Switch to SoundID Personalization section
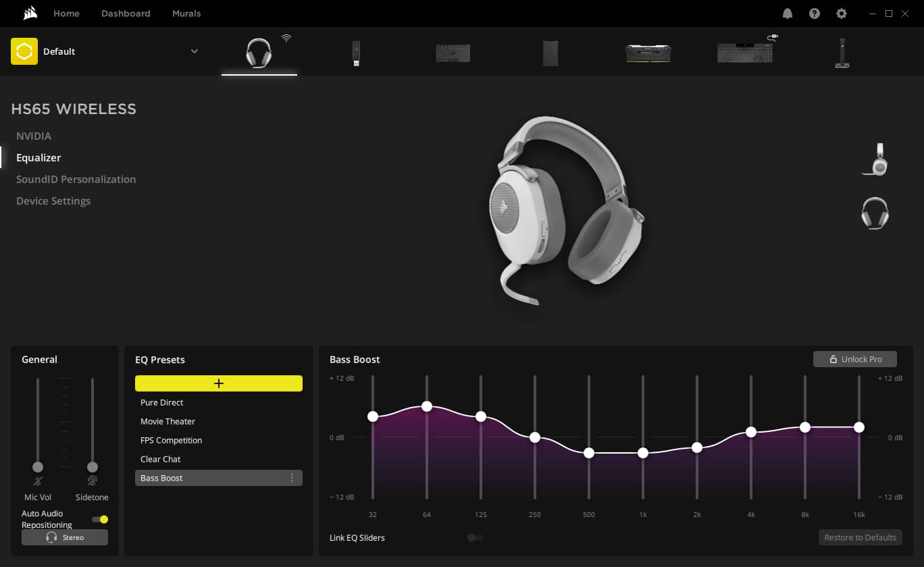The image size is (924, 567). click(76, 179)
